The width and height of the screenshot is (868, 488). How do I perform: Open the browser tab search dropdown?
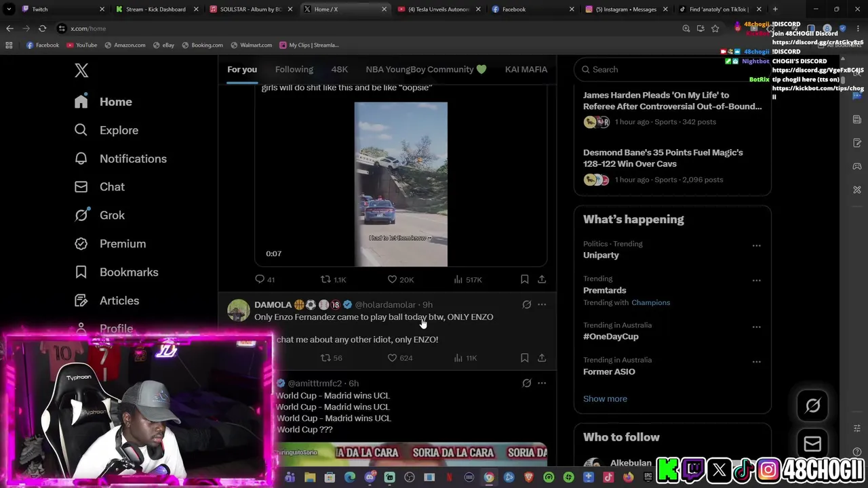coord(9,9)
